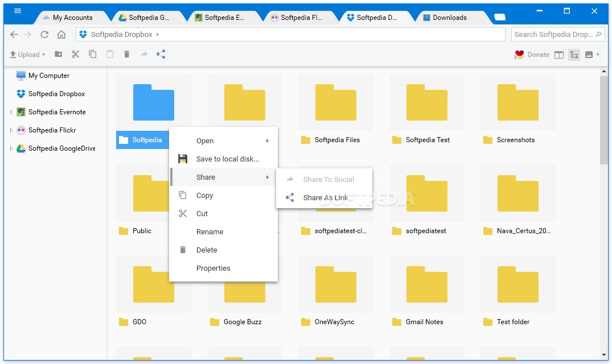612x364 pixels.
Task: Click the search magnifier icon
Action: coord(598,34)
